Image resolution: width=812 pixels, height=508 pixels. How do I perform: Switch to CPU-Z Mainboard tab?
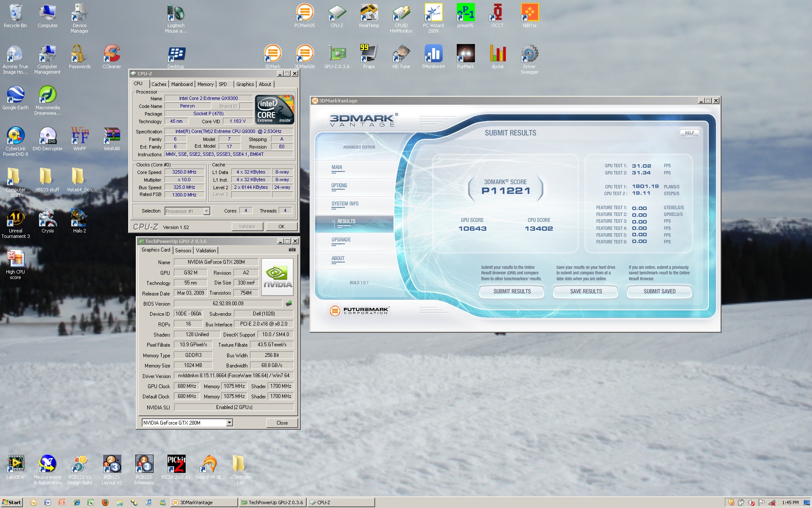[182, 84]
